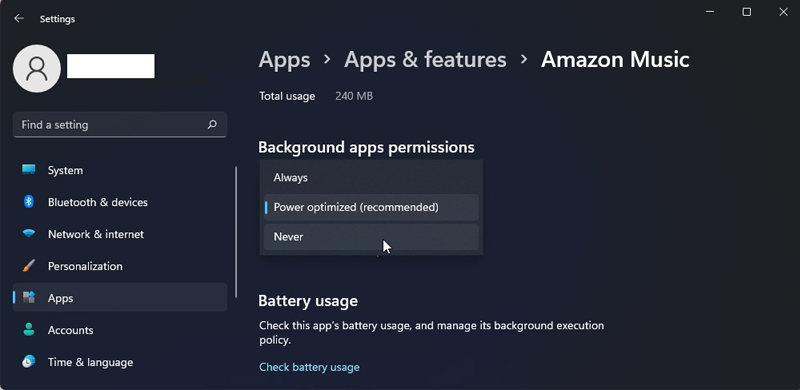Close the Settings window
The width and height of the screenshot is (800, 390).
point(783,12)
